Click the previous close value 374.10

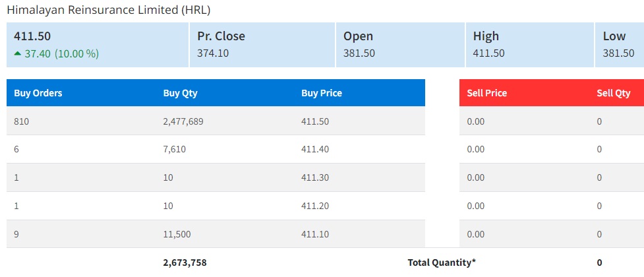click(x=213, y=53)
